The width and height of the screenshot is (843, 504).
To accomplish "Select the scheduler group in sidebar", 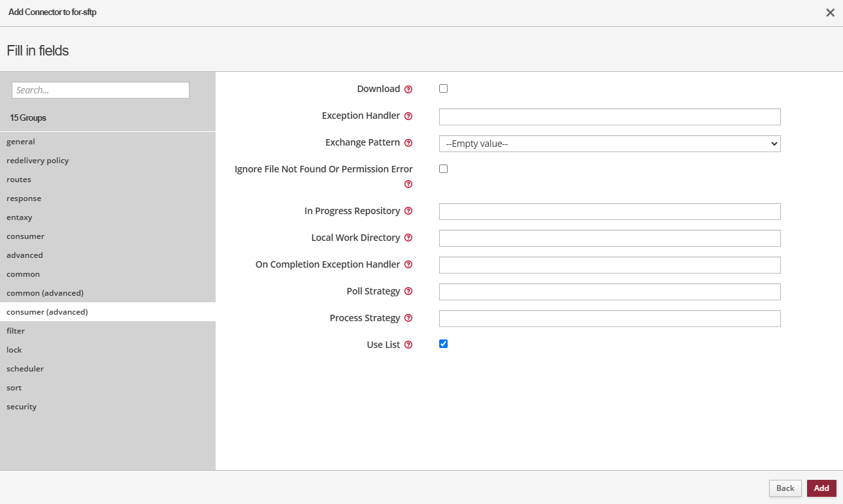I will click(25, 369).
